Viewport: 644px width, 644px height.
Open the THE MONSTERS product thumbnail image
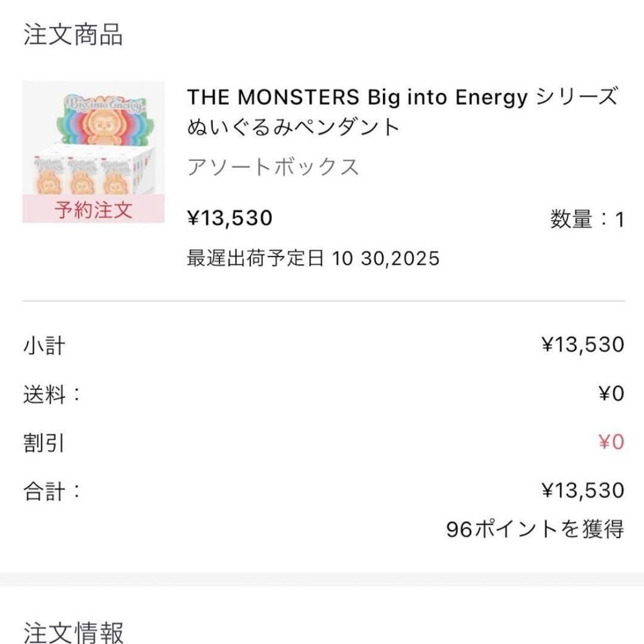click(x=93, y=137)
